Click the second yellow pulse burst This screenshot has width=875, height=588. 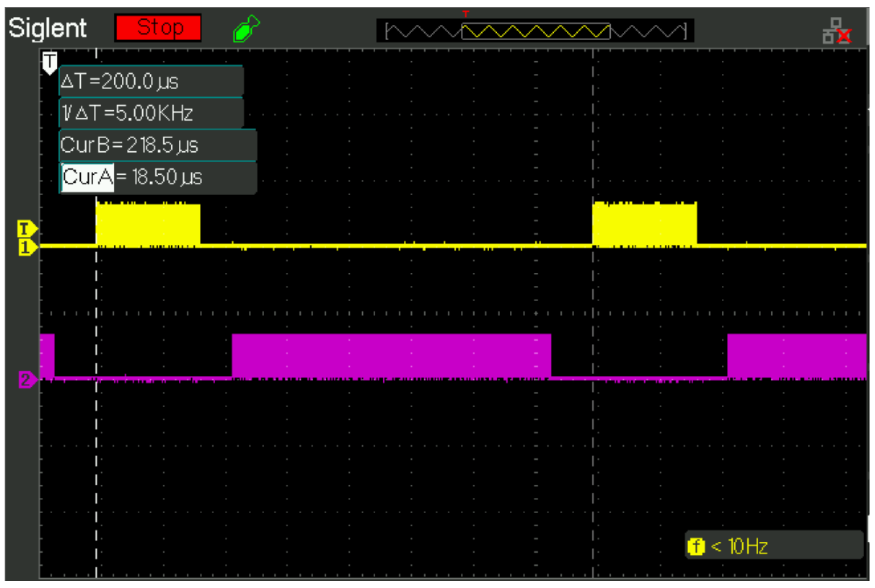click(x=644, y=224)
